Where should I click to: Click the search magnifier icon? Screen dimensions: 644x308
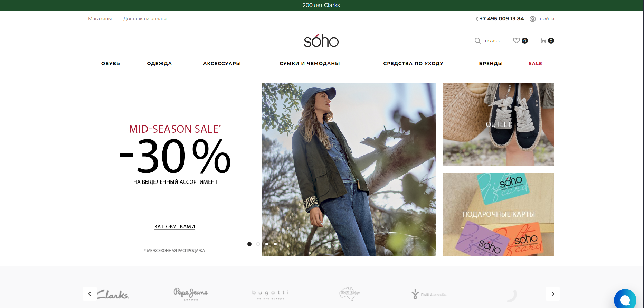click(x=477, y=41)
